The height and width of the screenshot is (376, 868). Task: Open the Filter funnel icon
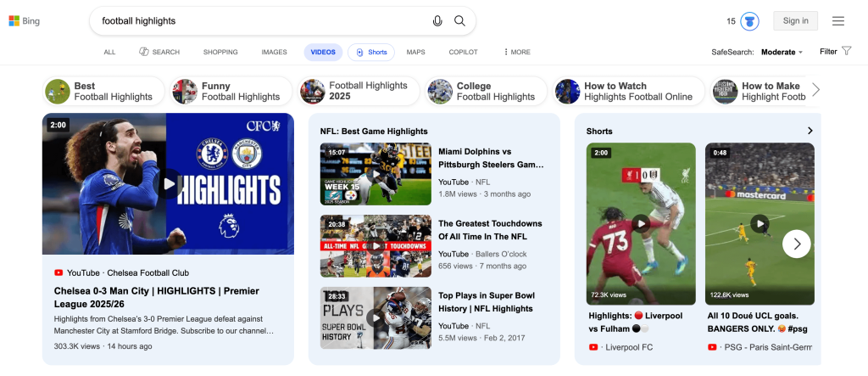click(x=847, y=51)
